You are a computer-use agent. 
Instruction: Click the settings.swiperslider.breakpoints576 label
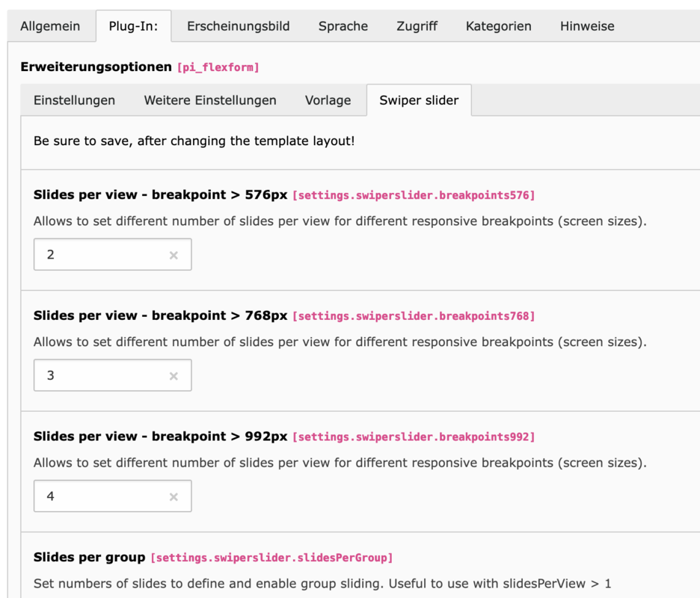pos(414,195)
